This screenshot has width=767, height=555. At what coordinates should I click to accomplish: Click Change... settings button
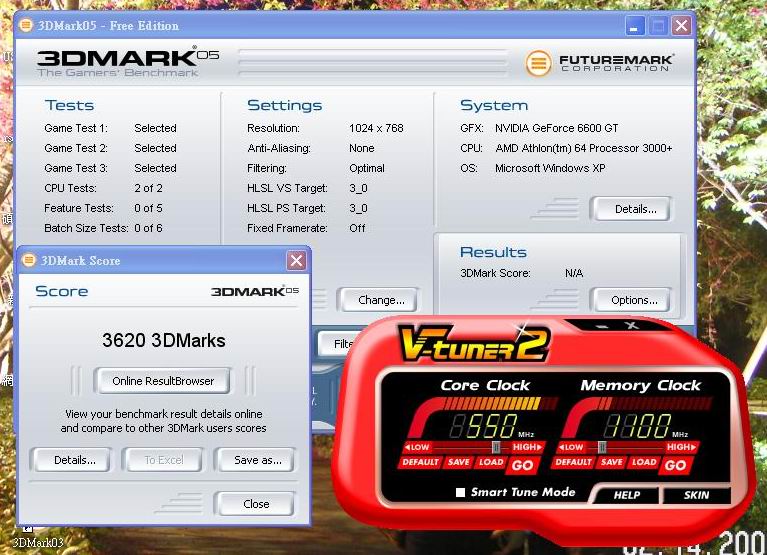[x=381, y=300]
